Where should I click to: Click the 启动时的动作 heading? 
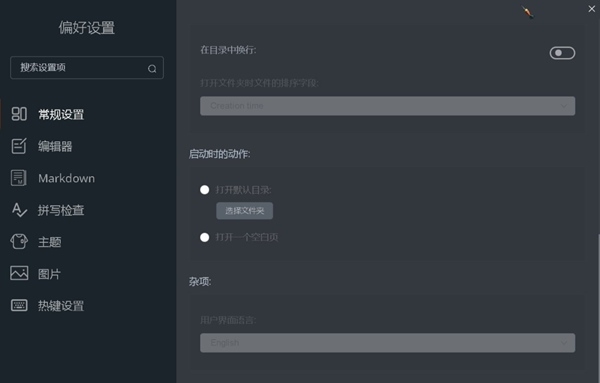(x=219, y=154)
